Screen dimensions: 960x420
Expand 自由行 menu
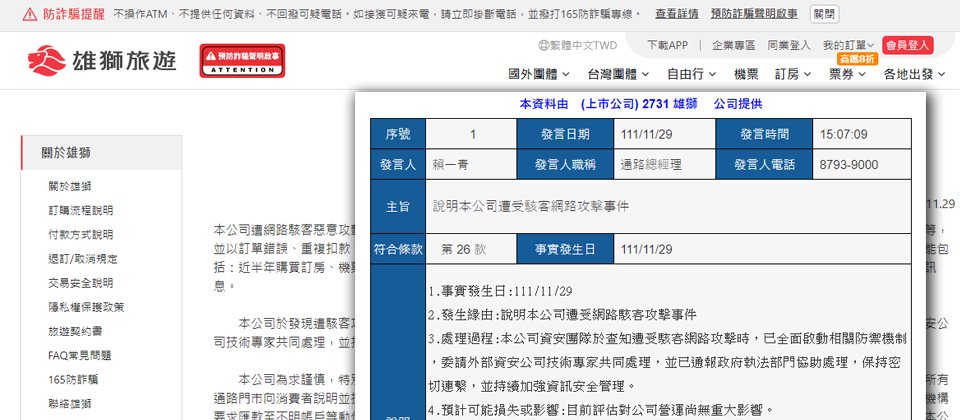point(691,74)
